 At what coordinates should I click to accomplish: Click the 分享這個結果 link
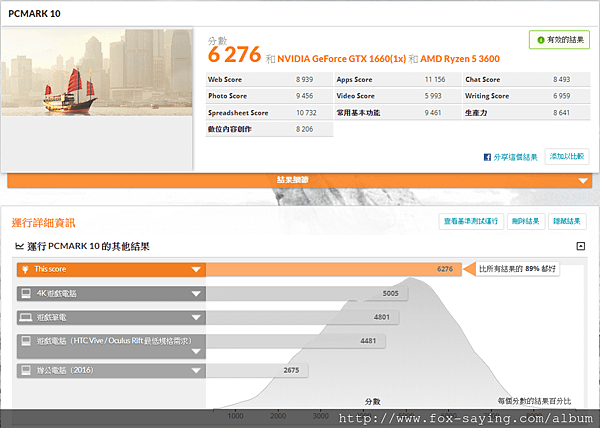click(515, 157)
